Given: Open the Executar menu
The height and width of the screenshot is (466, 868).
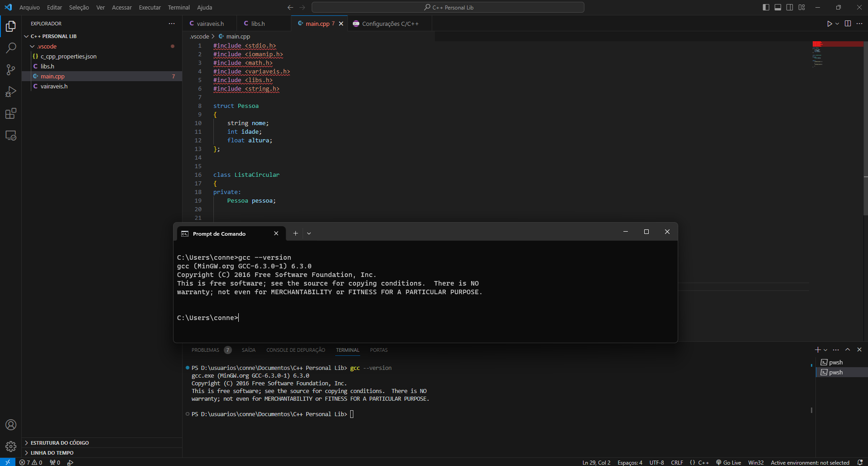Looking at the screenshot, I should pos(149,7).
